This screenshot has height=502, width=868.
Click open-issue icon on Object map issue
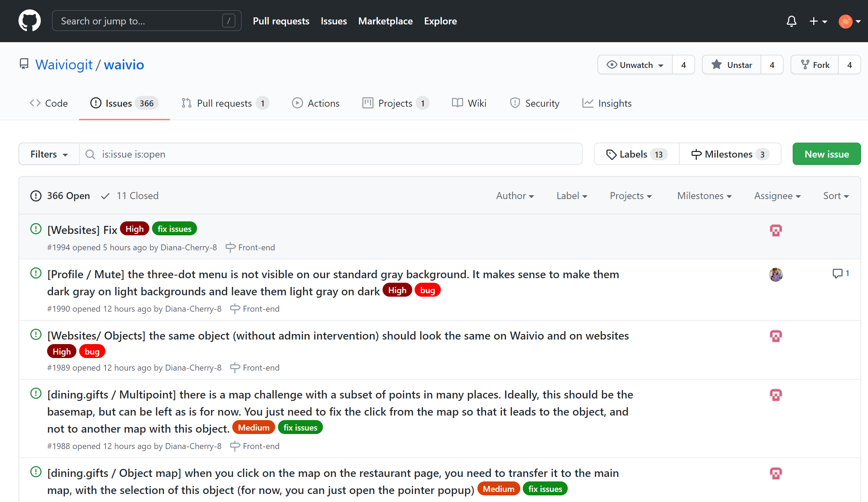point(36,472)
